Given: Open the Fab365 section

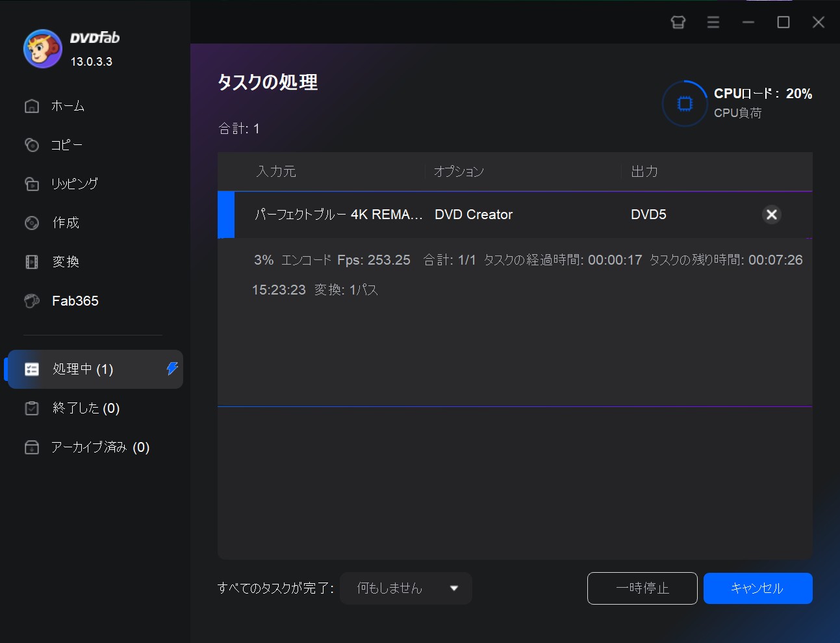Looking at the screenshot, I should 75,300.
